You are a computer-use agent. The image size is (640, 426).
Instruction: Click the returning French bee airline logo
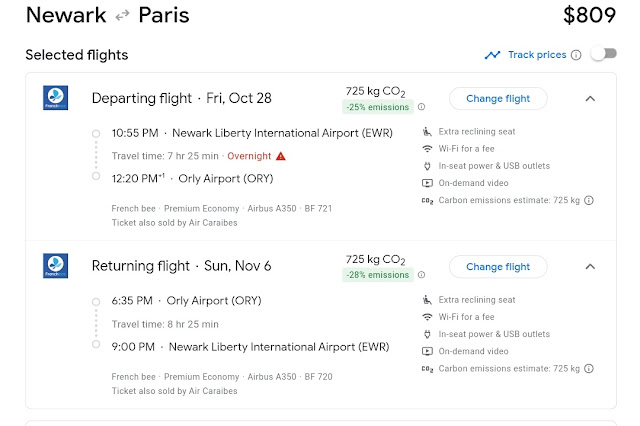55,266
